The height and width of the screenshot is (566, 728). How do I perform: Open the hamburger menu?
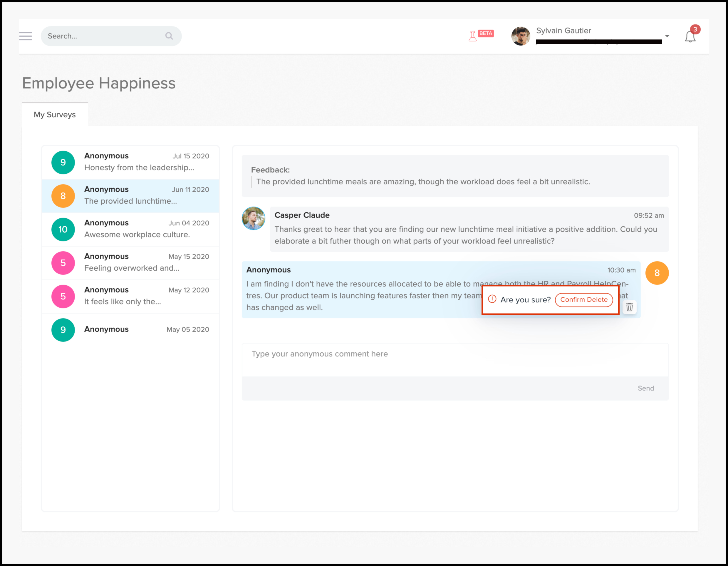[25, 36]
